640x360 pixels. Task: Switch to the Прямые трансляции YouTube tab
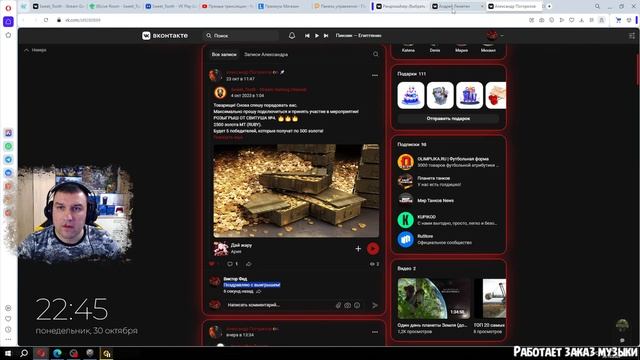click(227, 6)
